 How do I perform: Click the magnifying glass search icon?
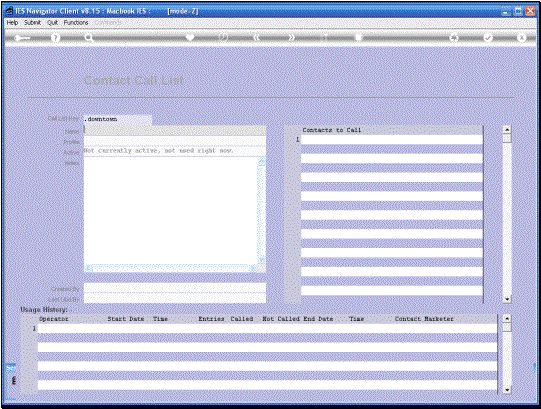coord(89,38)
